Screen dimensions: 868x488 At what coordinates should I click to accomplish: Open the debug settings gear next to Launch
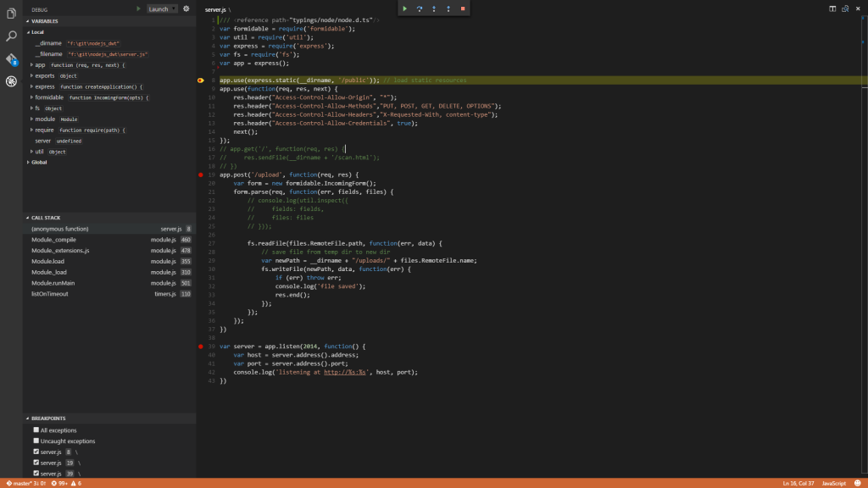[x=186, y=8]
